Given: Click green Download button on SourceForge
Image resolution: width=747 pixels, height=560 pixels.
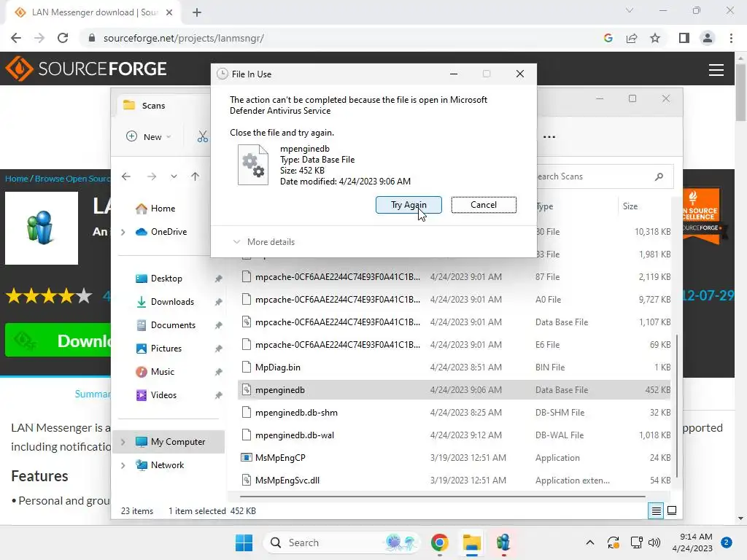Looking at the screenshot, I should pyautogui.click(x=58, y=341).
